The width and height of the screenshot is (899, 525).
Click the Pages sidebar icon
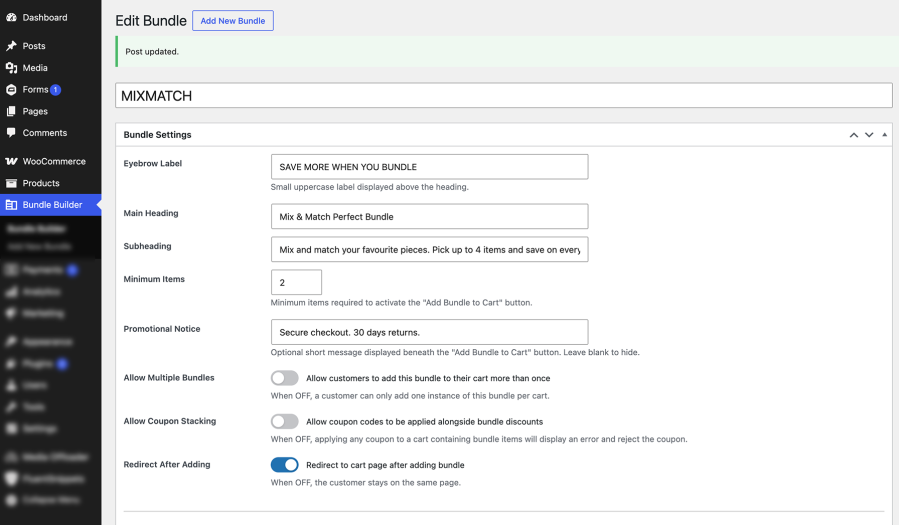[x=11, y=111]
